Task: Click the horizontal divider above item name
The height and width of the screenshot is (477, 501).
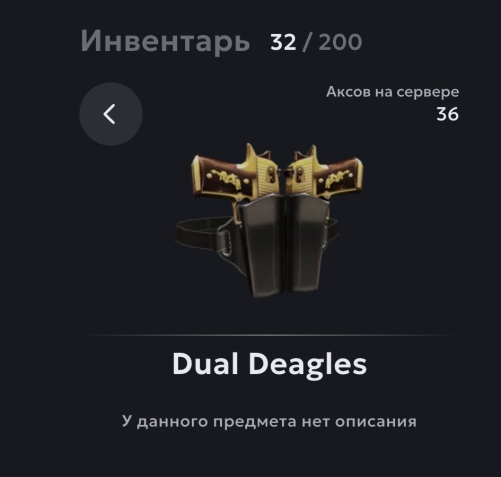Action: (x=269, y=335)
